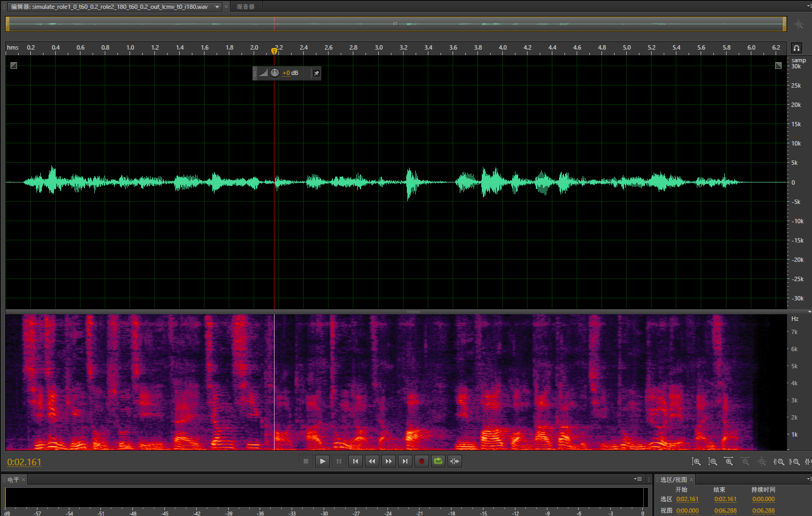Click the HUD gripper handle
This screenshot has width=812, height=516.
(x=255, y=73)
